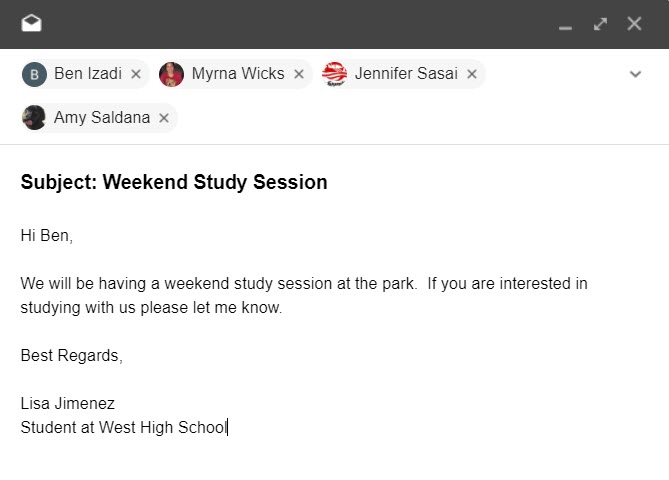This screenshot has width=669, height=480.
Task: Click the Subject: Weekend Study Session line
Action: 174,183
